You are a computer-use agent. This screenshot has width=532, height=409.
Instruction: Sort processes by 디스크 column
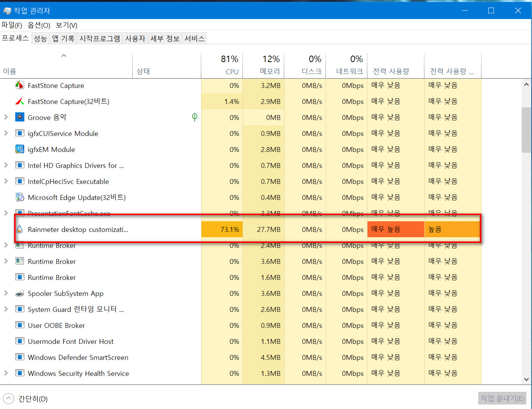pyautogui.click(x=305, y=66)
